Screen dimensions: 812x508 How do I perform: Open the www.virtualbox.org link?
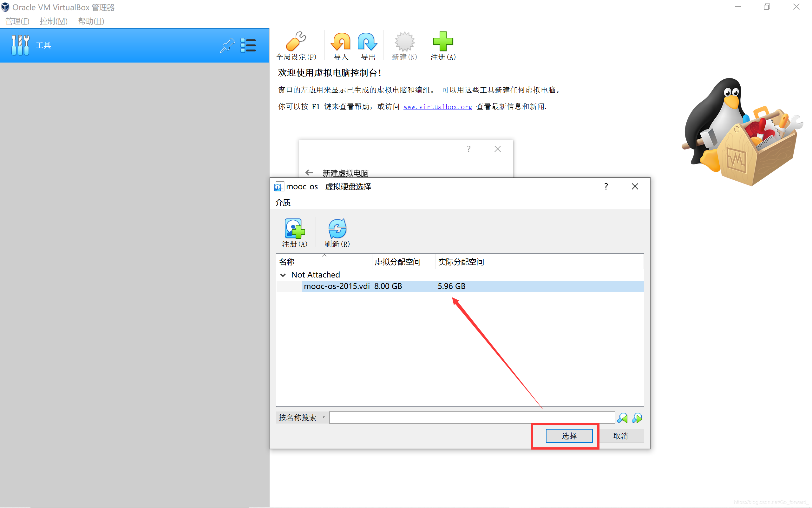tap(437, 107)
